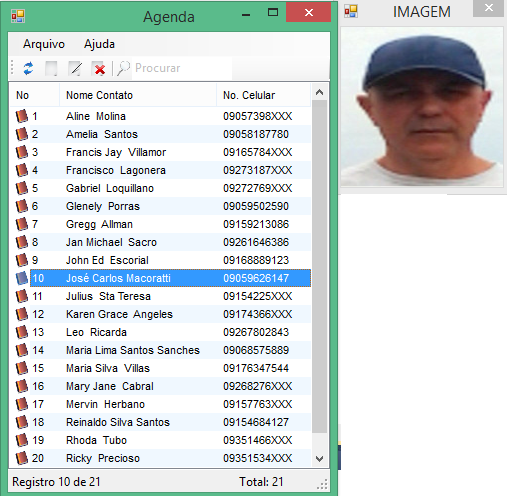This screenshot has width=507, height=496.
Task: Sort by the No. Celular column header
Action: 263,95
